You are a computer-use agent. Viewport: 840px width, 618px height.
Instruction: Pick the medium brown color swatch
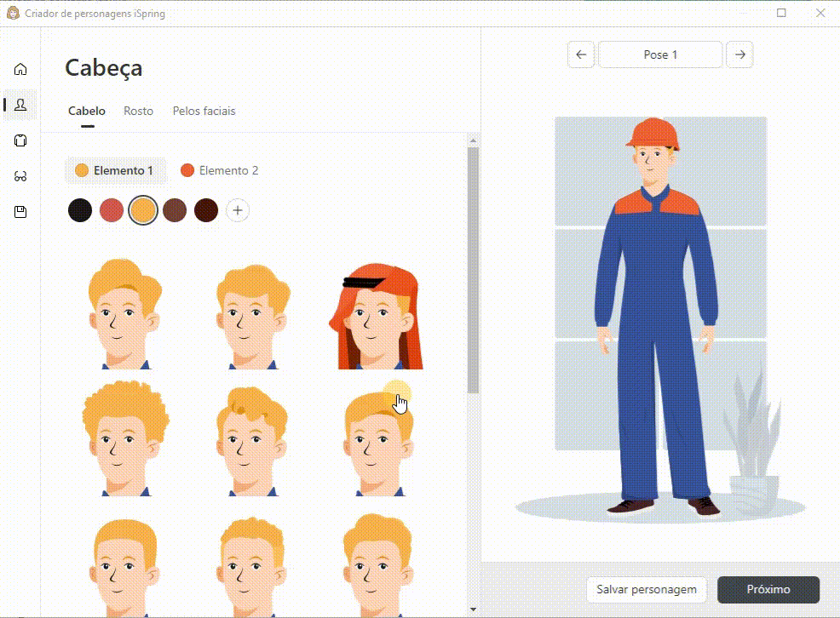[x=175, y=210]
